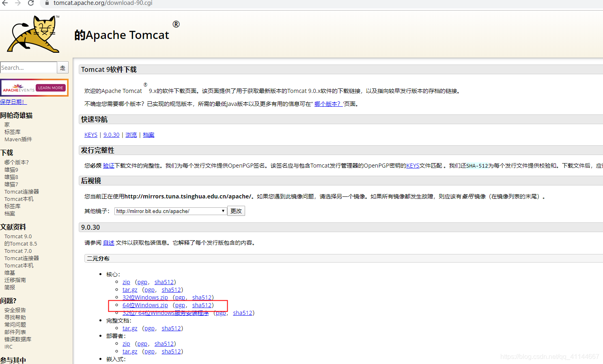
Task: Jump to 9.0.30 in quick navigation
Action: pos(111,135)
